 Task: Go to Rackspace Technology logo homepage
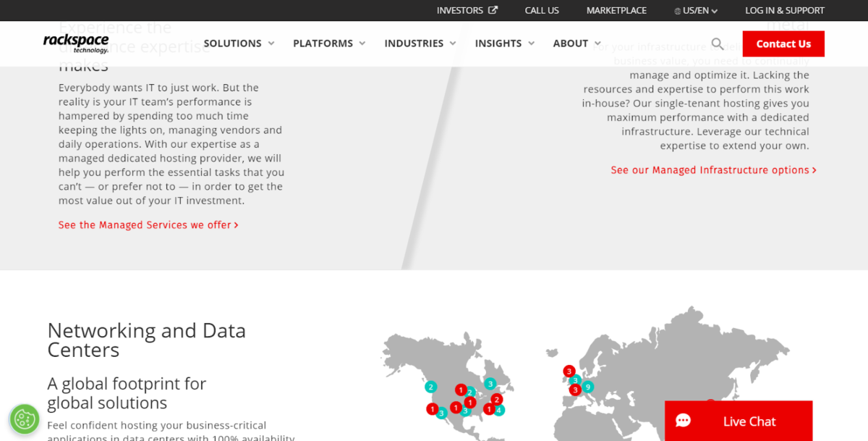[76, 43]
